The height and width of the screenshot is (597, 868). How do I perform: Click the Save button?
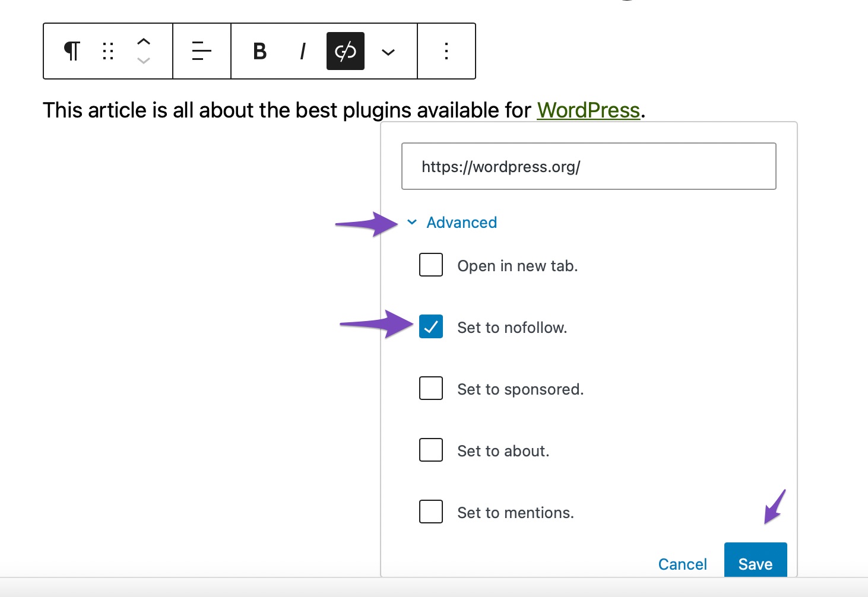tap(755, 563)
